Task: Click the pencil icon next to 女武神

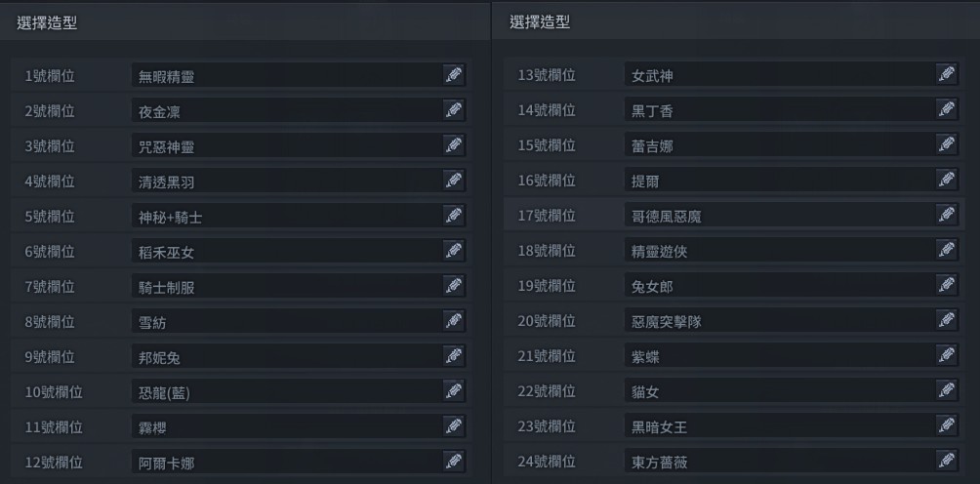Action: [946, 74]
